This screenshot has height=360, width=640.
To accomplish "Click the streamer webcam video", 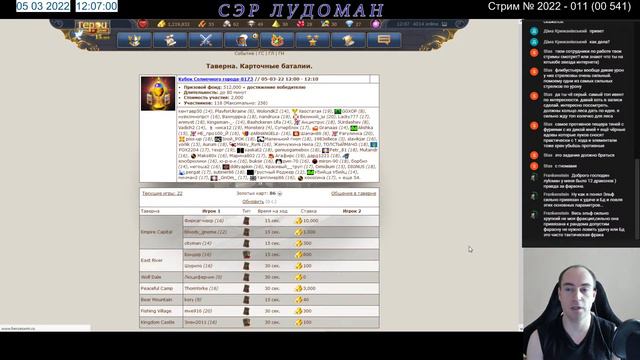I will click(581, 304).
